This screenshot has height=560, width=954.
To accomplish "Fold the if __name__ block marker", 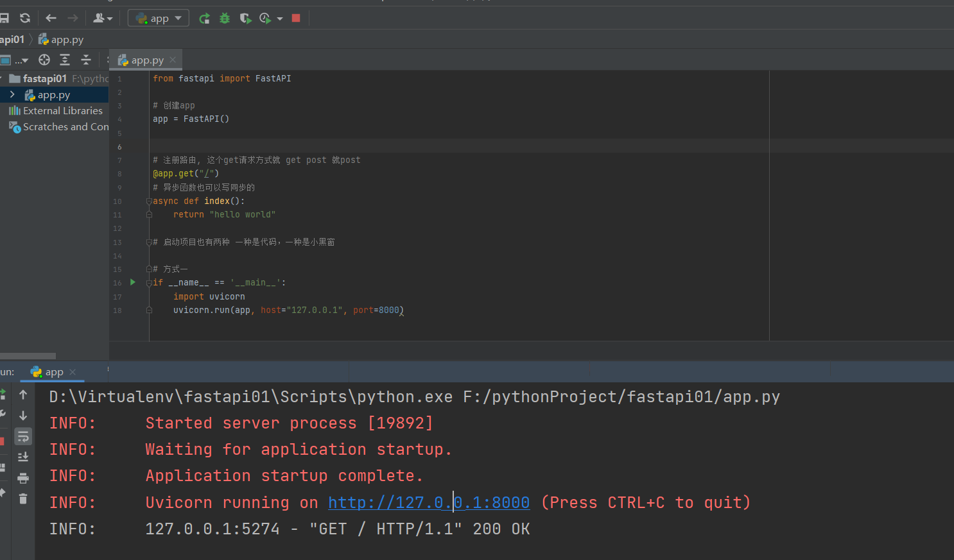I will 149,282.
